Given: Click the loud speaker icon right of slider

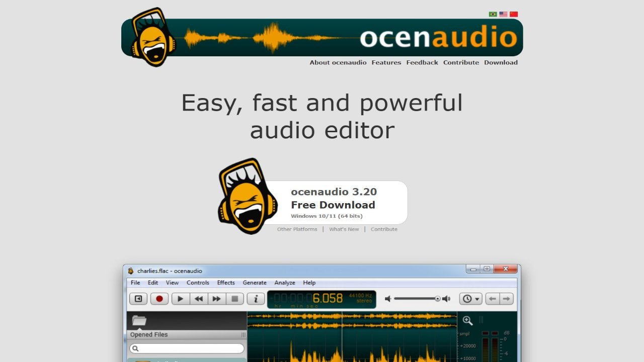Looking at the screenshot, I should click(446, 299).
